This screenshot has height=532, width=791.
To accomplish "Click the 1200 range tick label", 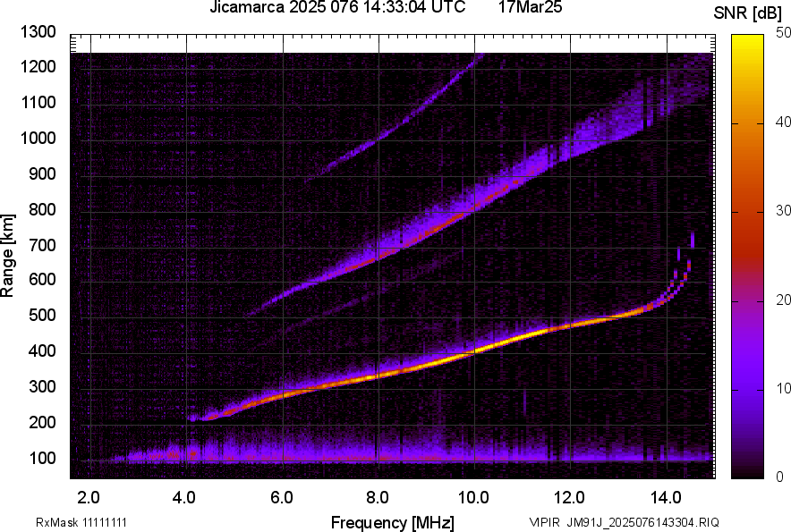I will (38, 66).
